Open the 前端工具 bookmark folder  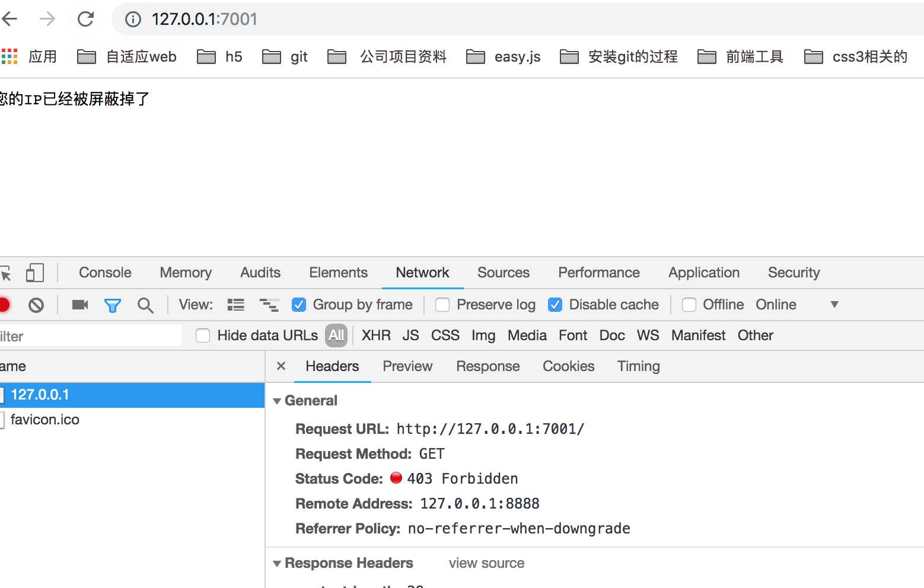(741, 57)
